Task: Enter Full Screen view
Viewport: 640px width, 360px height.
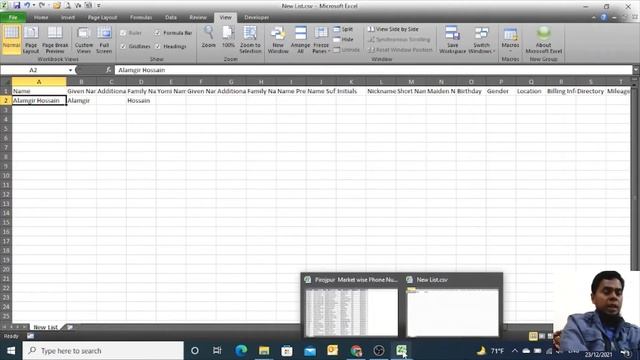Action: point(104,39)
